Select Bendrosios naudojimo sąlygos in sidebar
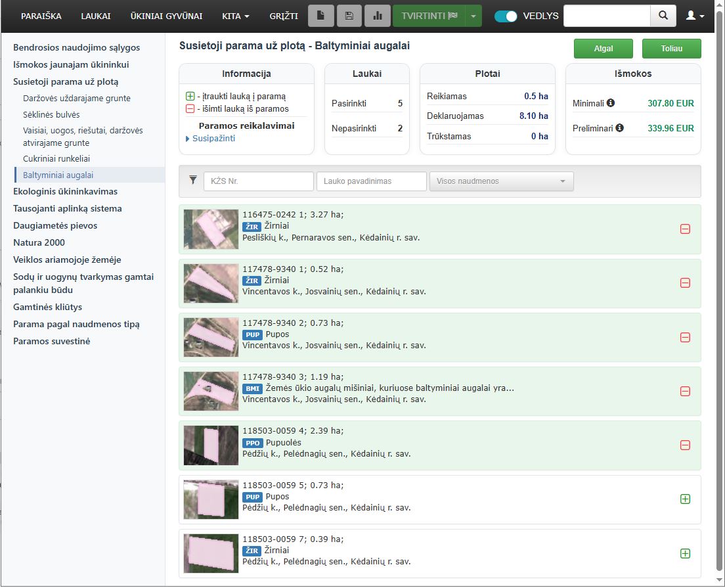 76,48
